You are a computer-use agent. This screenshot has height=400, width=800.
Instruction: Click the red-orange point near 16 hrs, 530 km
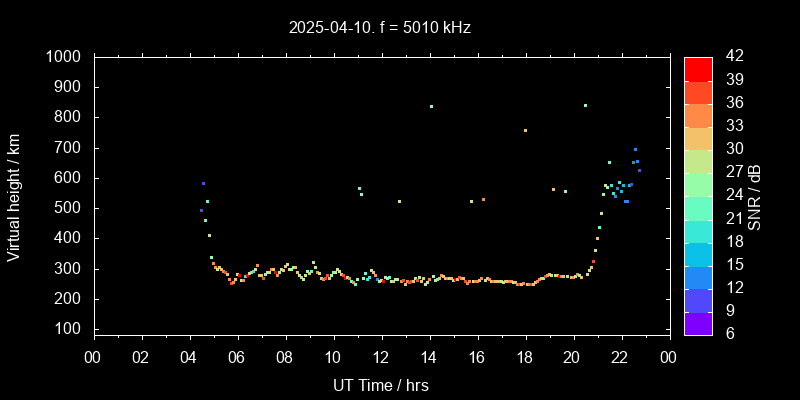(x=483, y=200)
